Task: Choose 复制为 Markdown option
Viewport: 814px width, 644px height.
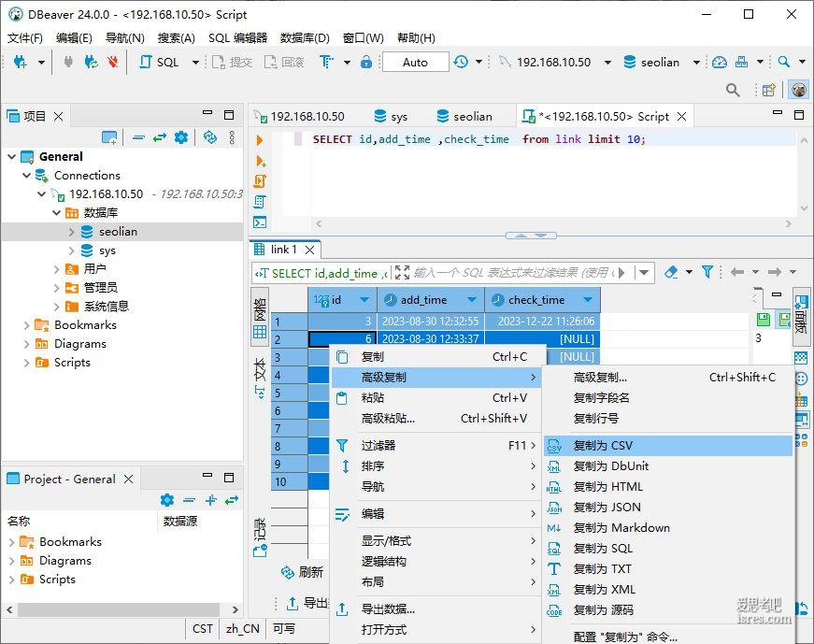Action: (667, 528)
